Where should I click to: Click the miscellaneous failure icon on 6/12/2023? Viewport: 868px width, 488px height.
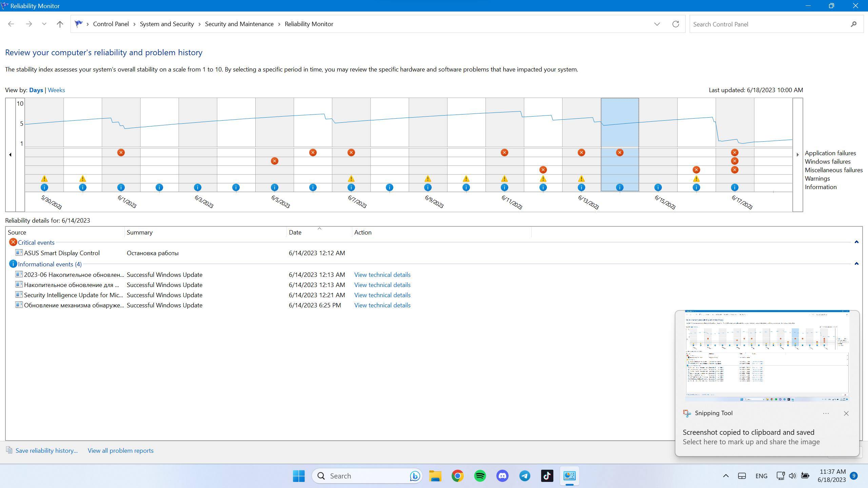coord(543,170)
